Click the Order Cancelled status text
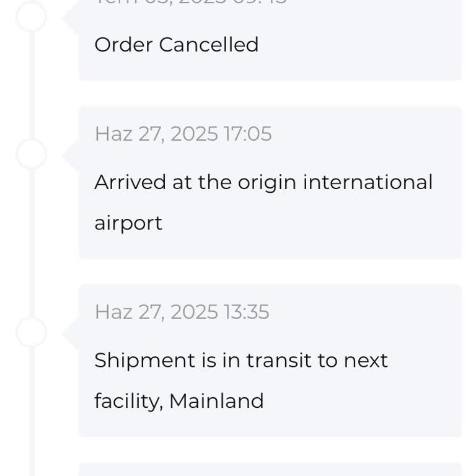Viewport: 476px width, 476px height. click(x=176, y=45)
